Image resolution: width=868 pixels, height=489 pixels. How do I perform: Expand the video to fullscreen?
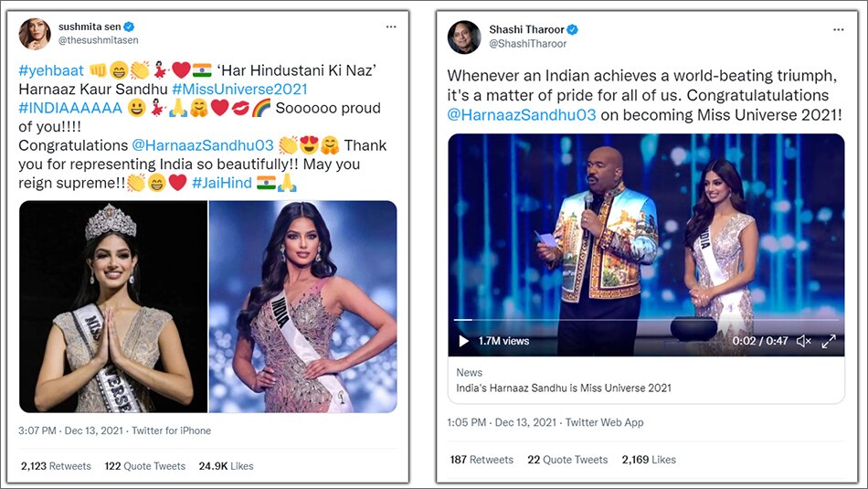829,341
